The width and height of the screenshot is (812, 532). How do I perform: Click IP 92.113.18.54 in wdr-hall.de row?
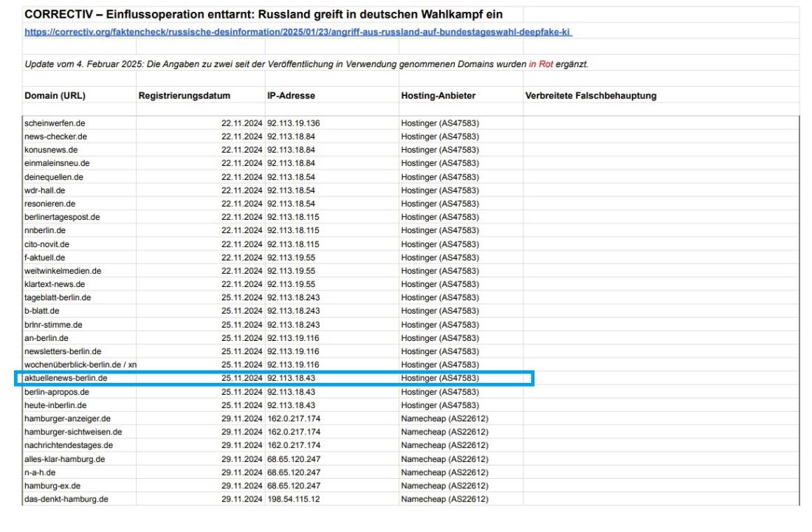click(x=291, y=190)
